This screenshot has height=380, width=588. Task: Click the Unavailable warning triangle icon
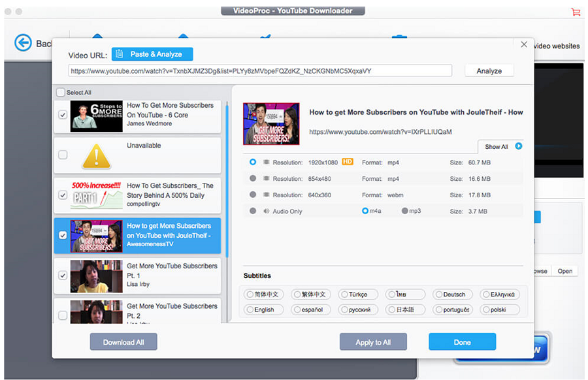[97, 156]
